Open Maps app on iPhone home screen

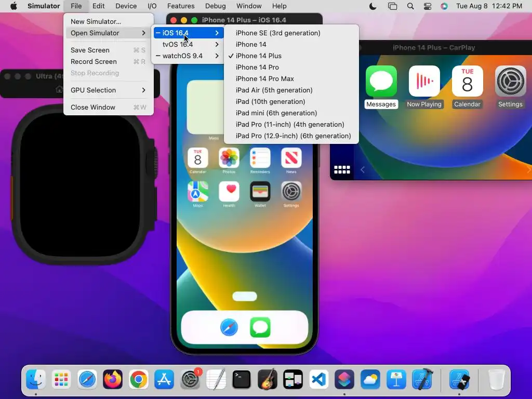pos(198,192)
